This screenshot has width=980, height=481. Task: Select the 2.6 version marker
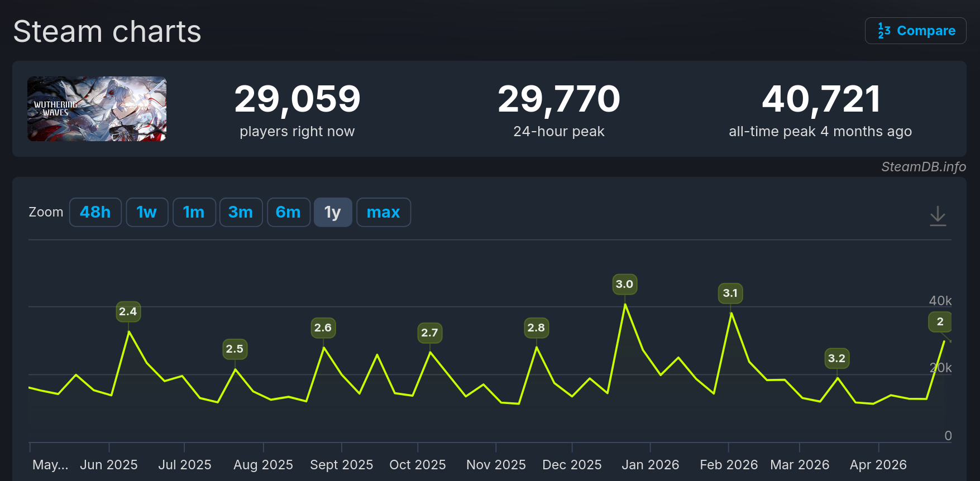click(x=323, y=328)
